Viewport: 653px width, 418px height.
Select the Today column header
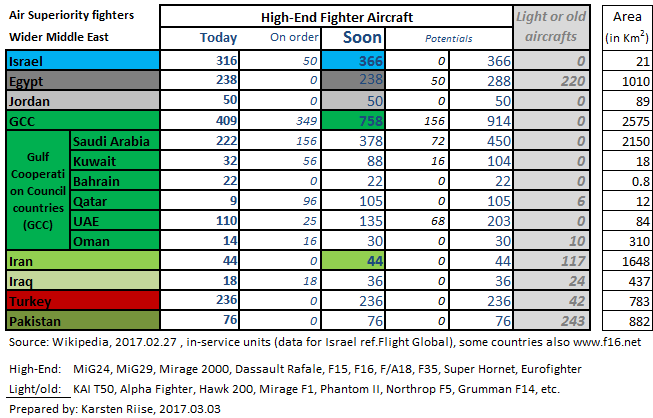(x=218, y=37)
